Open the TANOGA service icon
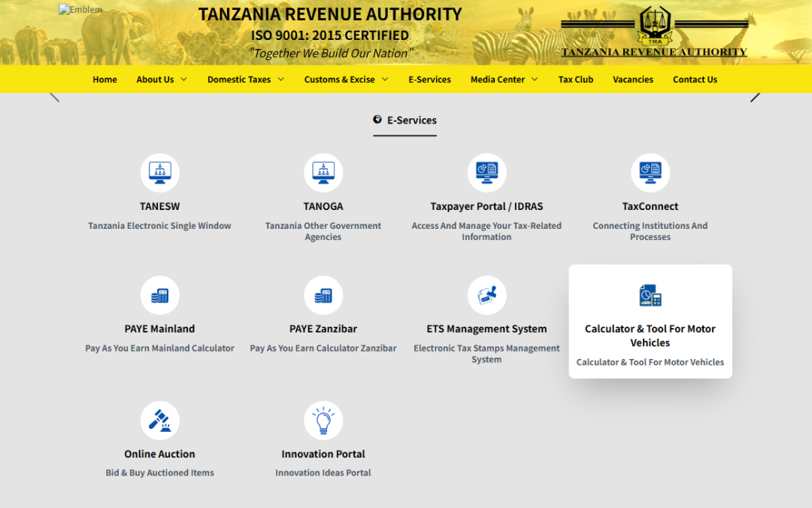The width and height of the screenshot is (812, 508). coord(323,172)
